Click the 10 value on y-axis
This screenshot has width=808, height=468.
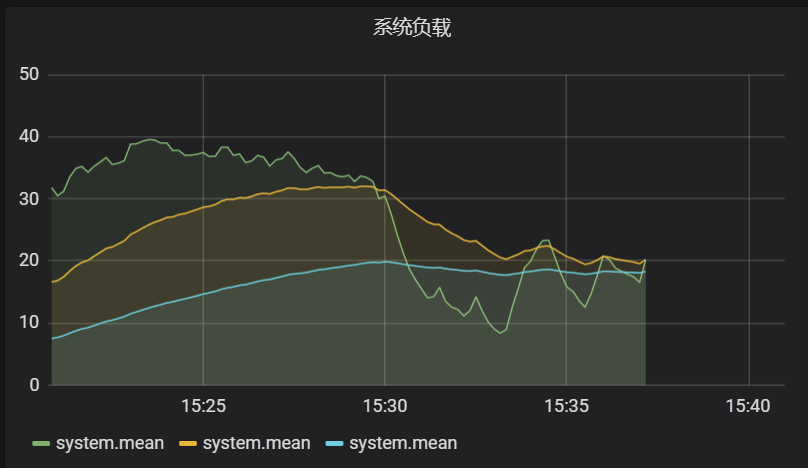[29, 323]
